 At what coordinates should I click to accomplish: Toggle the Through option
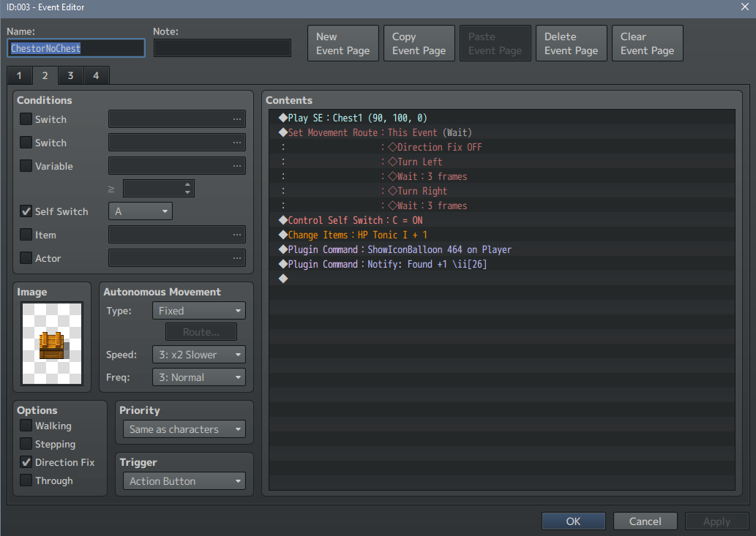pyautogui.click(x=26, y=480)
